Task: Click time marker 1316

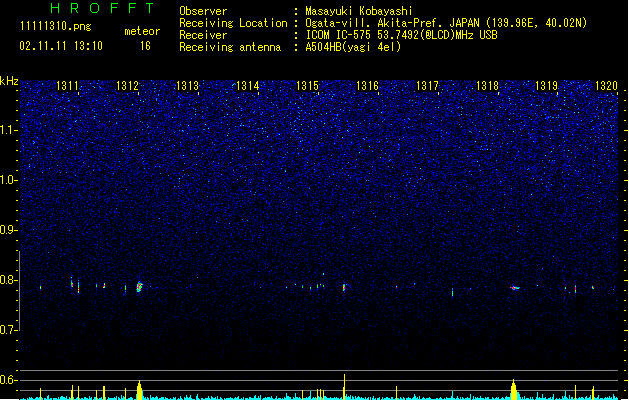Action: click(367, 85)
